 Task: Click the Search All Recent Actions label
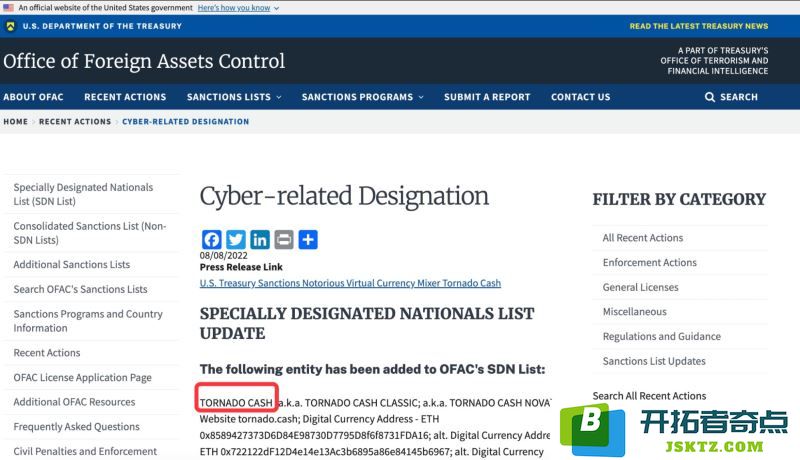click(649, 396)
